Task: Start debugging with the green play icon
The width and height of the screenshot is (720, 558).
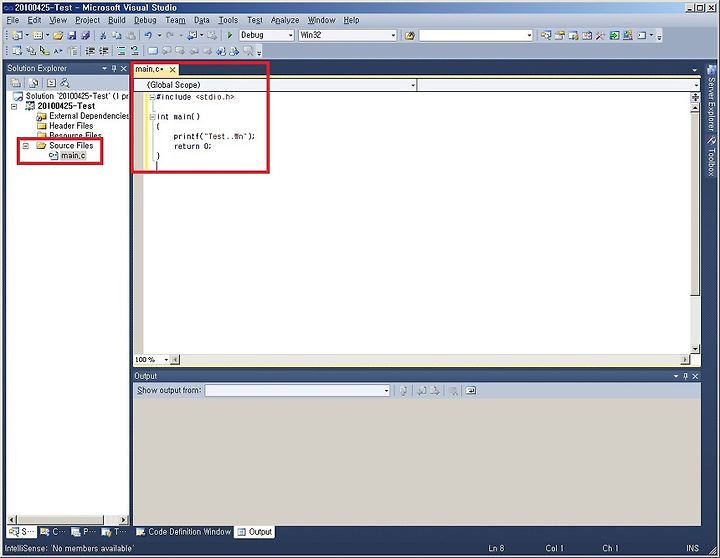Action: (230, 35)
